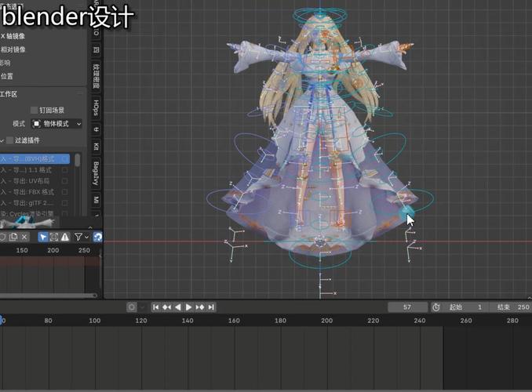
Task: Jump to the timeline end frame
Action: tap(211, 307)
